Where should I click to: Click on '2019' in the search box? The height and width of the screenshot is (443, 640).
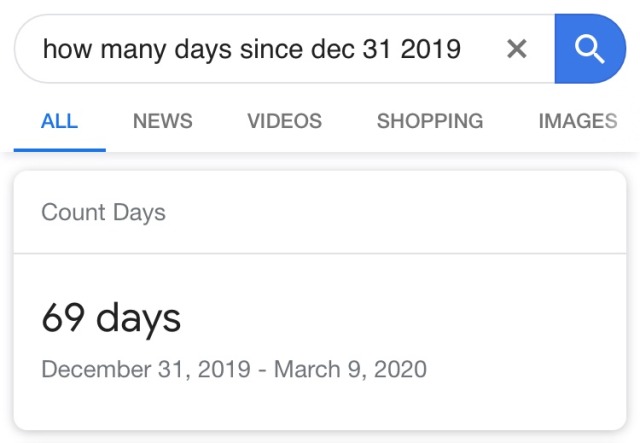point(431,49)
